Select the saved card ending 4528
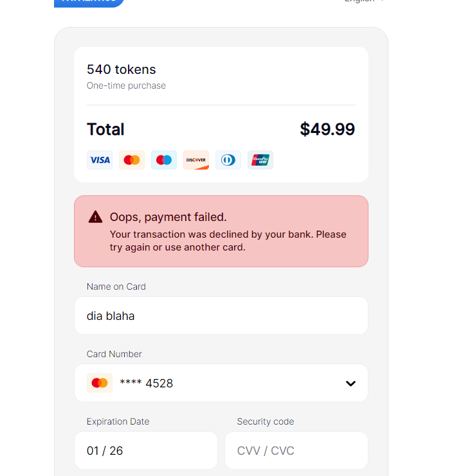Image resolution: width=454 pixels, height=476 pixels. tap(221, 383)
